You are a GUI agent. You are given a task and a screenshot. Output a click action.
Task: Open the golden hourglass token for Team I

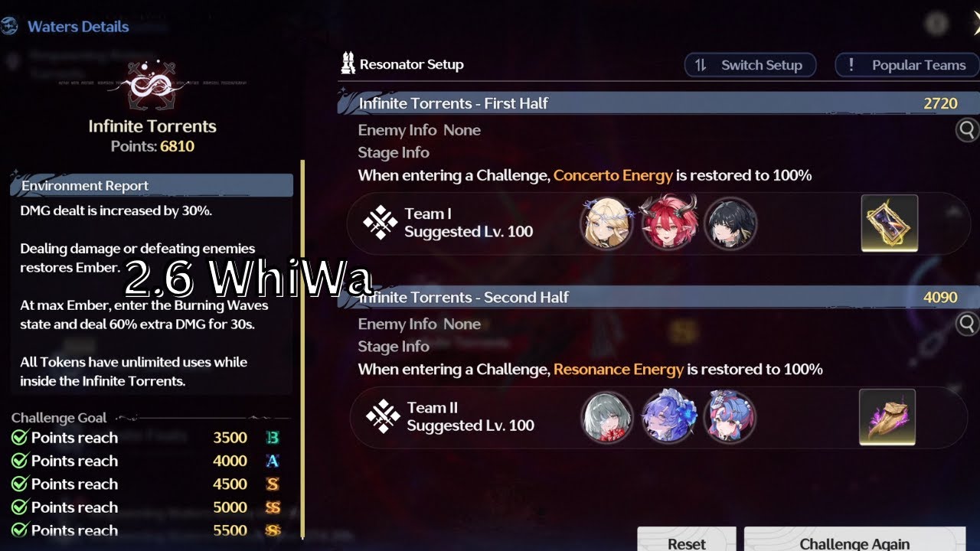tap(889, 223)
